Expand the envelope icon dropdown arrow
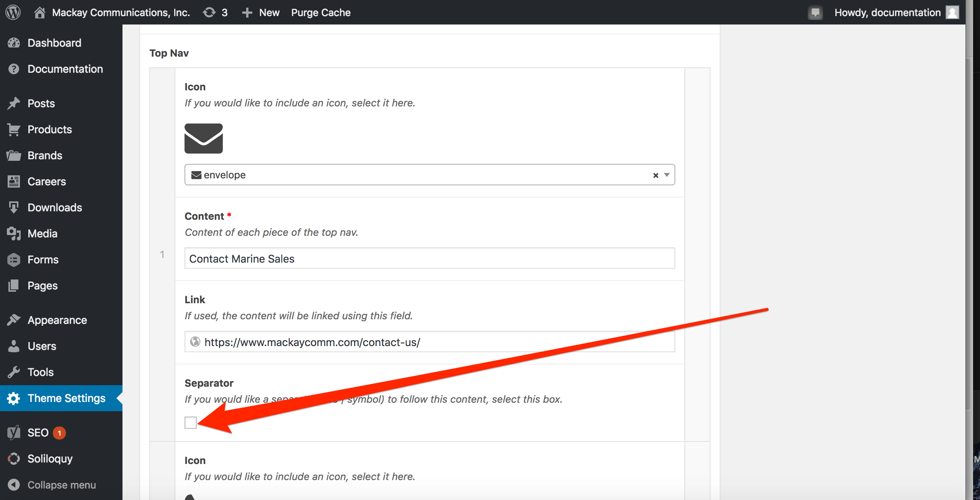Screen dimensions: 980x500 pos(667,175)
